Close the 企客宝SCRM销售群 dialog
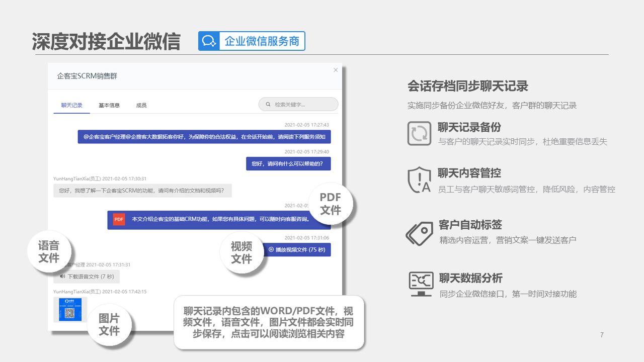The height and width of the screenshot is (362, 644). point(336,70)
